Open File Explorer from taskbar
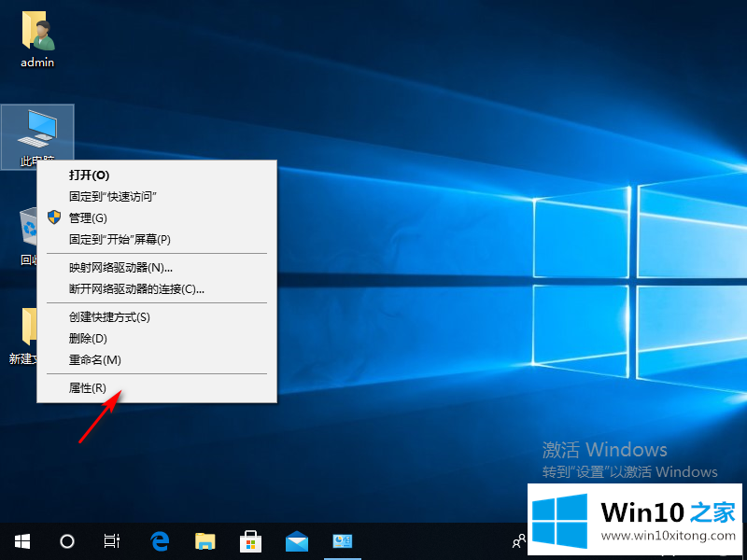Viewport: 747px width, 560px height. pos(205,541)
